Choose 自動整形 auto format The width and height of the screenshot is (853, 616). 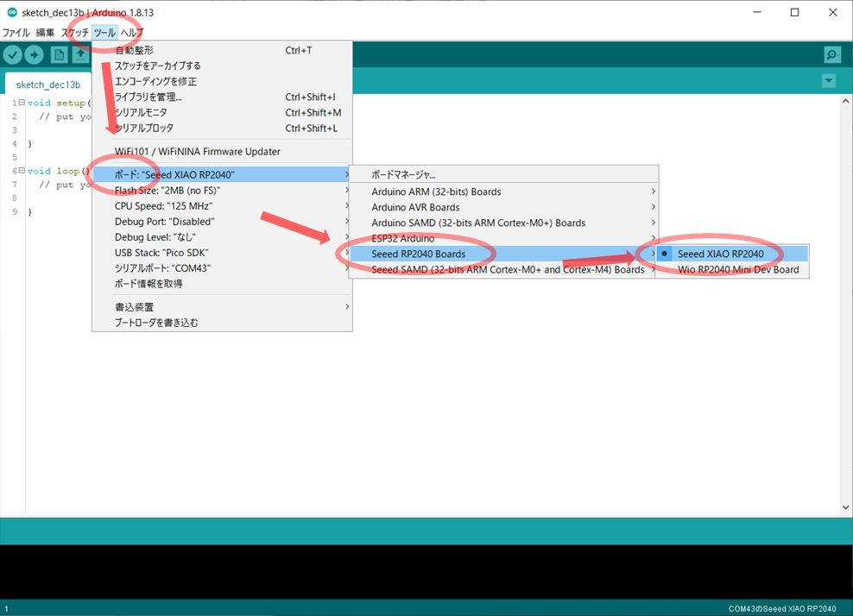222,51
